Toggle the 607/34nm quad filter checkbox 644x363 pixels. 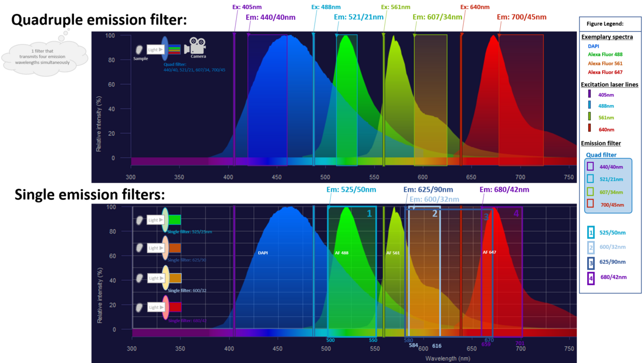(x=590, y=192)
